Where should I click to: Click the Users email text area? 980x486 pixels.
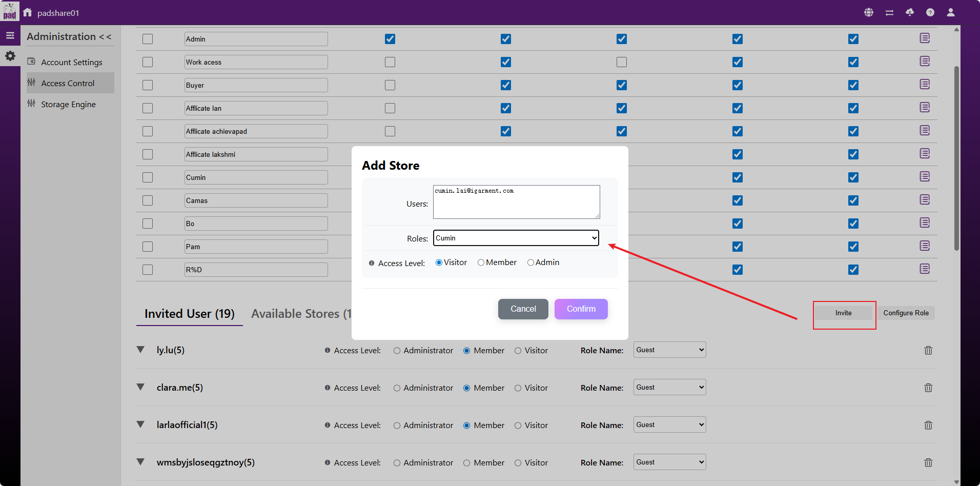(516, 202)
